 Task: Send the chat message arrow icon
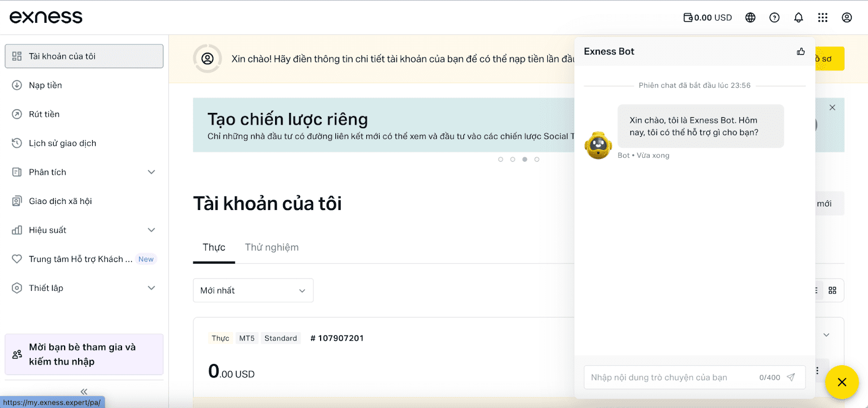(x=791, y=377)
